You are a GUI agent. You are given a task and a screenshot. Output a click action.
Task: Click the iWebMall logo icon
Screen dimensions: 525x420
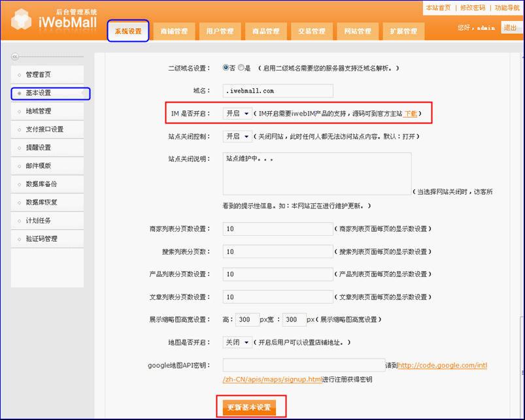coord(22,19)
